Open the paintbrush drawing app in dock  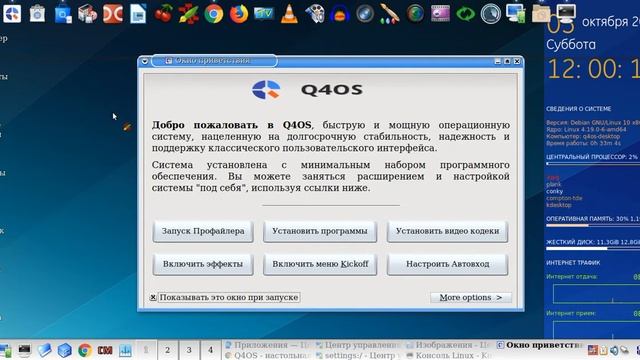pyautogui.click(x=390, y=14)
